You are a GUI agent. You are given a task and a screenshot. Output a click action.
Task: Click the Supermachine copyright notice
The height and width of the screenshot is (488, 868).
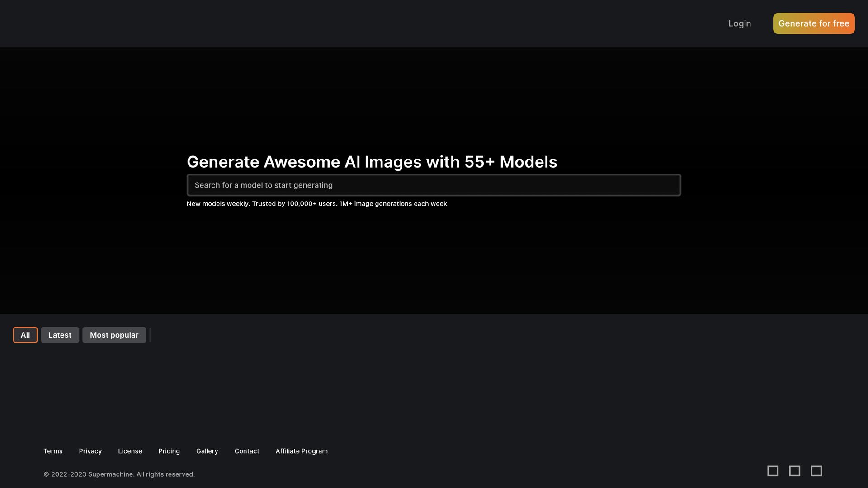(119, 474)
